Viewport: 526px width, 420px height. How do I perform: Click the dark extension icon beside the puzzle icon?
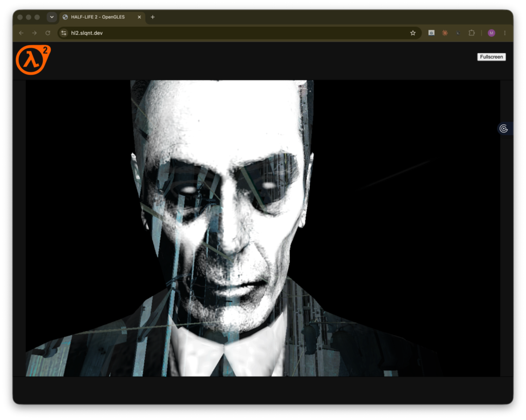(458, 33)
